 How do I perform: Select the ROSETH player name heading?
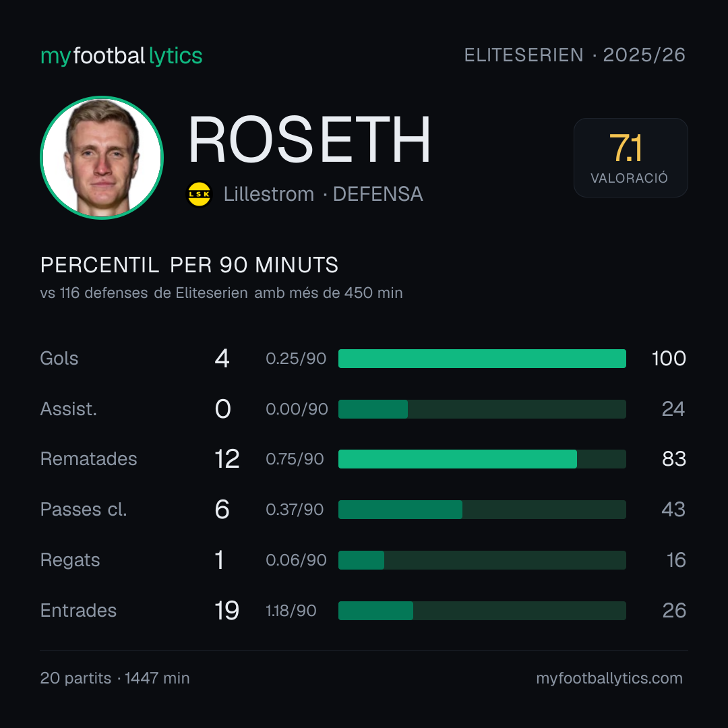coord(309,140)
